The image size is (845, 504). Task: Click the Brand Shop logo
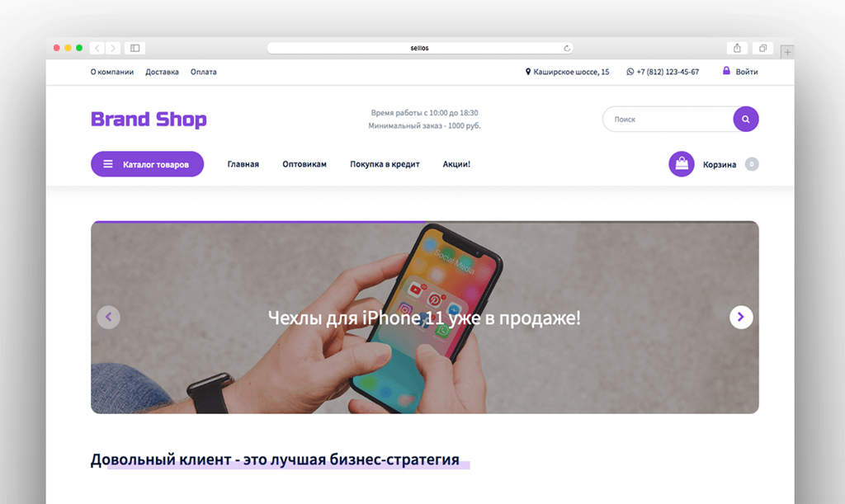[149, 119]
